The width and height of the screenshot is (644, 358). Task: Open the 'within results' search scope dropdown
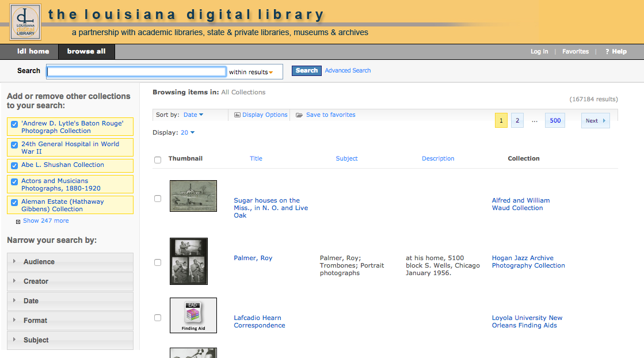[x=251, y=73]
